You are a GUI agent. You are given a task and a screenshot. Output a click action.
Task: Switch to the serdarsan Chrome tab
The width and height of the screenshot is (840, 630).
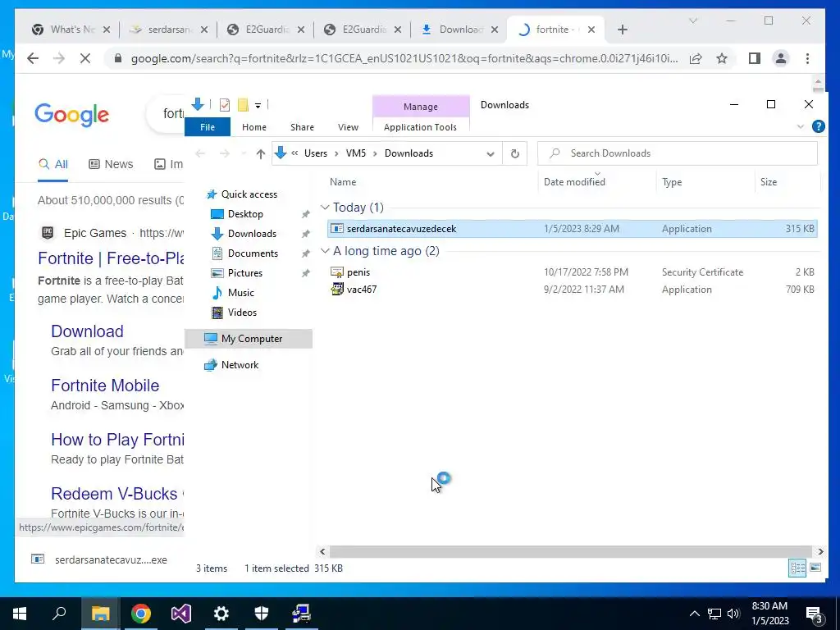(169, 30)
